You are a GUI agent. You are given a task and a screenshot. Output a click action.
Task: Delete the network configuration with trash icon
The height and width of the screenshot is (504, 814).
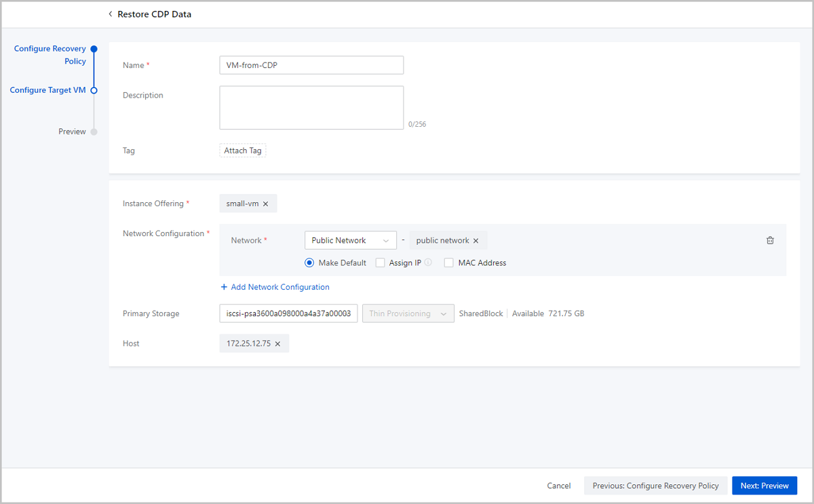pos(770,240)
